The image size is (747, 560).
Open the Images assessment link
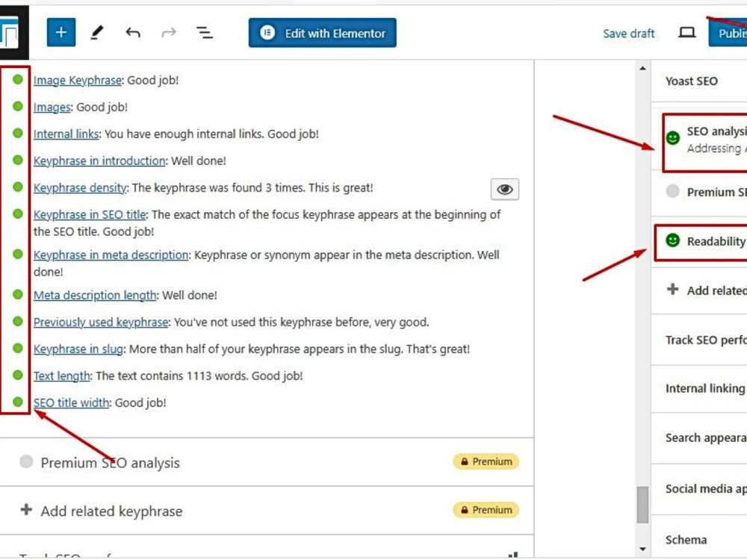(52, 107)
